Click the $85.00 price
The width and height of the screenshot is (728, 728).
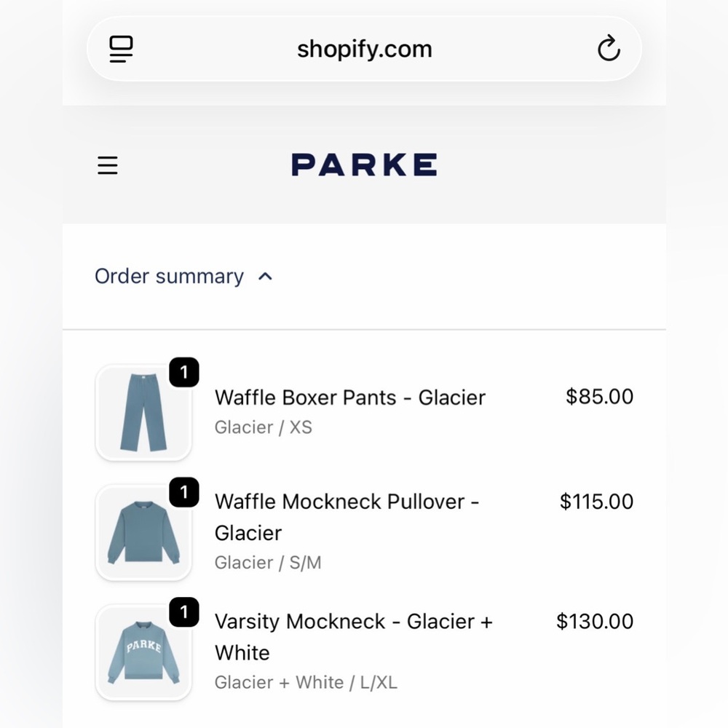pyautogui.click(x=599, y=397)
